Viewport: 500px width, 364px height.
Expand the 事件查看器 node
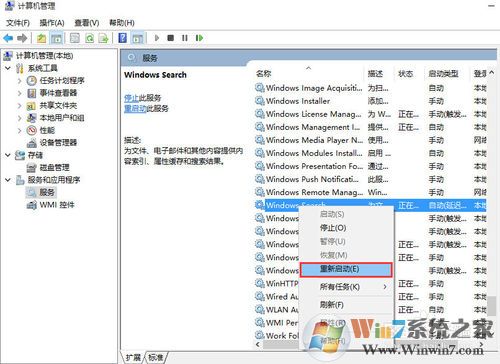click(x=20, y=93)
